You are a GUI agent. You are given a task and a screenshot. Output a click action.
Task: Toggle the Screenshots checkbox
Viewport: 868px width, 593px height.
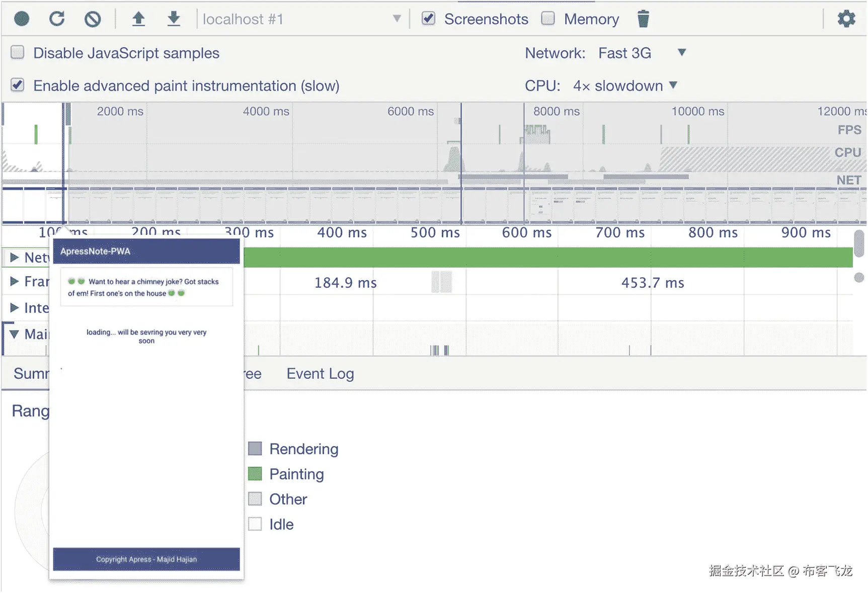coord(428,19)
